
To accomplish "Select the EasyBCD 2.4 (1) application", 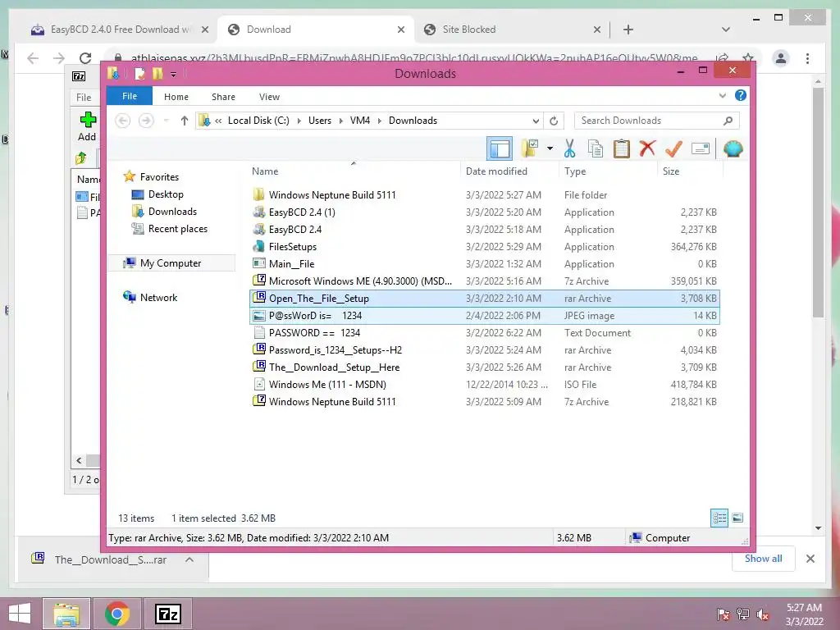I will click(x=485, y=212).
